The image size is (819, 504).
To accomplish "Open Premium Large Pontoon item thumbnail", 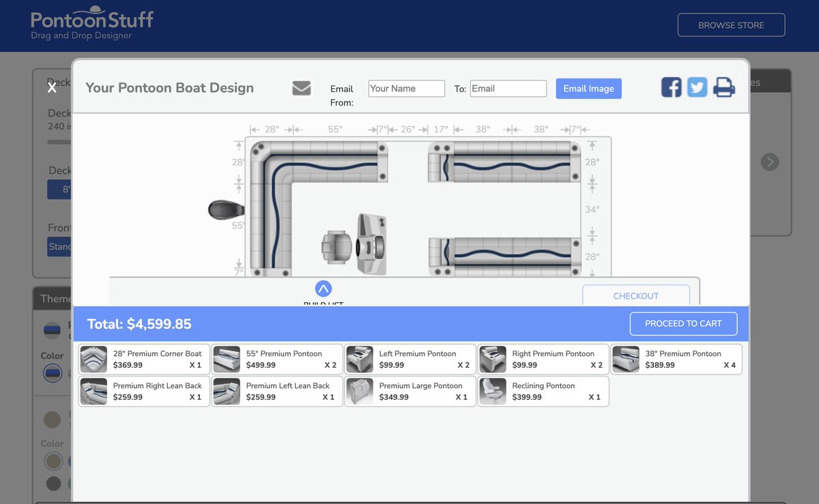I will tap(360, 391).
